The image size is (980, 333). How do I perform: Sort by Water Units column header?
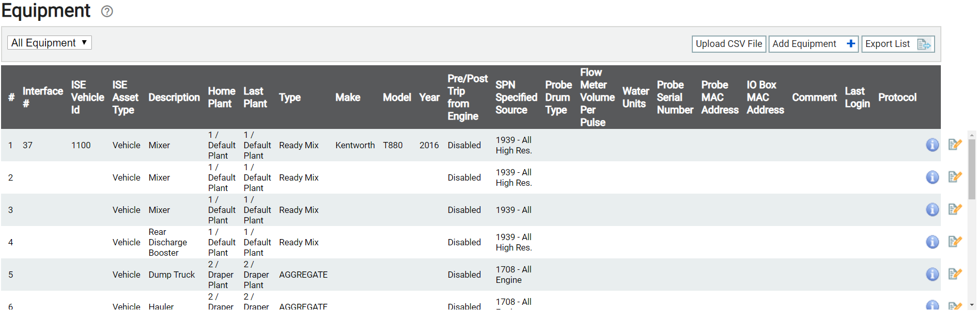pos(635,98)
